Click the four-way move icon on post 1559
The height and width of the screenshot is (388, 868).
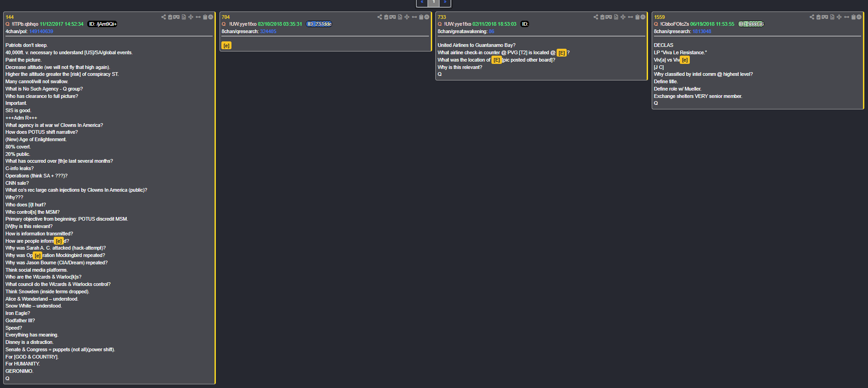click(839, 17)
